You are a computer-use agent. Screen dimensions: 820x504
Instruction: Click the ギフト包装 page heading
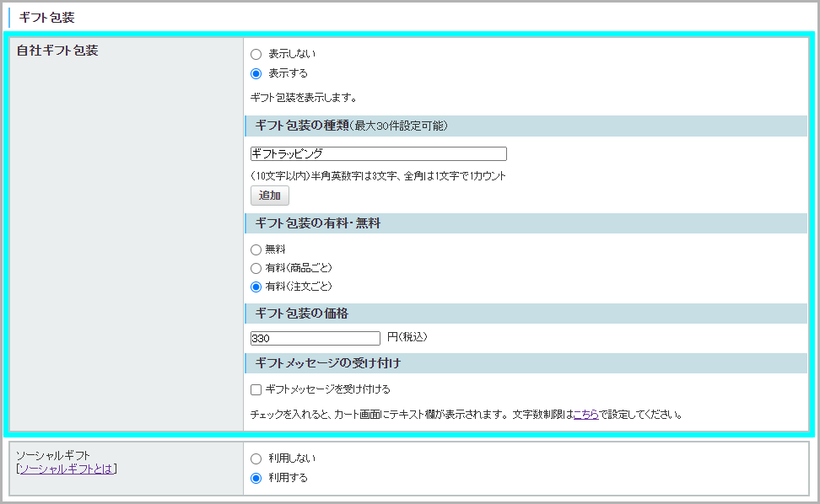pyautogui.click(x=47, y=18)
